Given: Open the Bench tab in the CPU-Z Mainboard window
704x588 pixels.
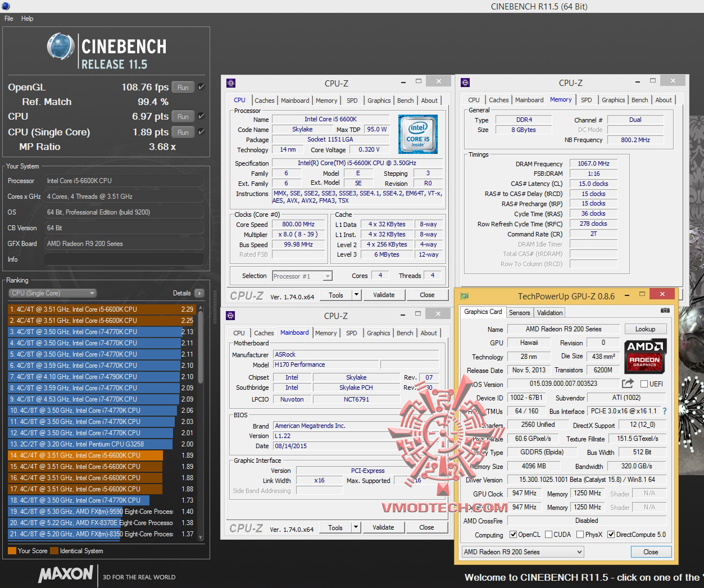Looking at the screenshot, I should coord(405,333).
